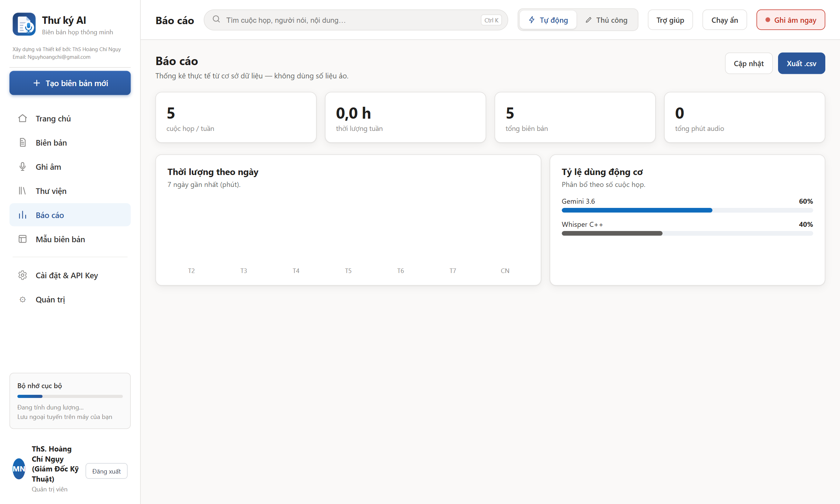The width and height of the screenshot is (840, 504).
Task: Click the Thư viện library icon
Action: pos(22,191)
